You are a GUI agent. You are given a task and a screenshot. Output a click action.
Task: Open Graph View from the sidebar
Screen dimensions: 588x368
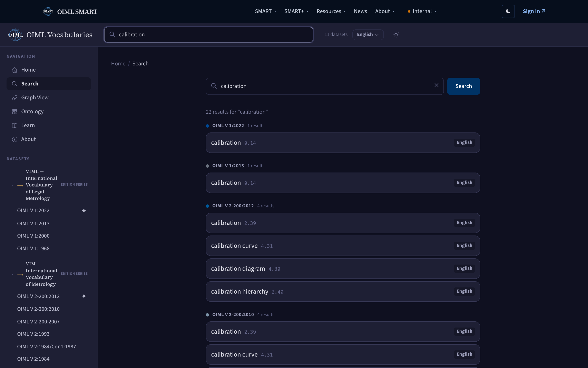click(x=49, y=98)
